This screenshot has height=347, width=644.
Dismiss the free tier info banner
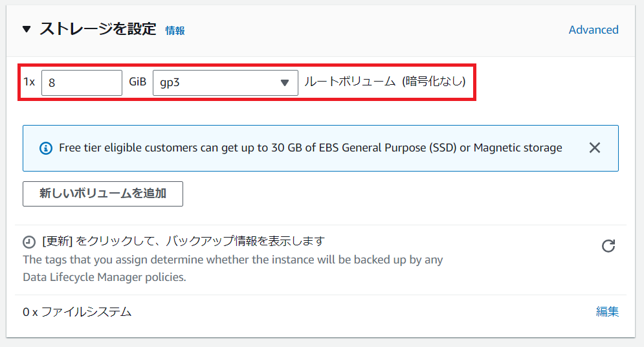click(595, 148)
